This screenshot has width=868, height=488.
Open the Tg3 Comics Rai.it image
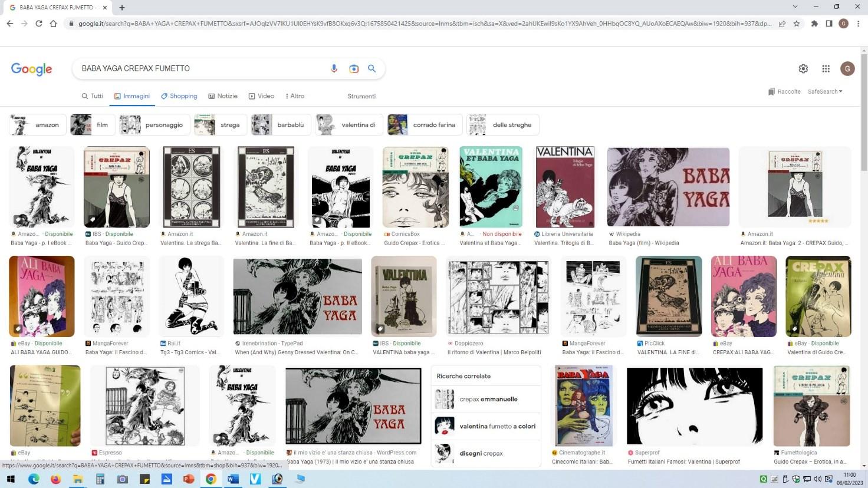click(192, 296)
